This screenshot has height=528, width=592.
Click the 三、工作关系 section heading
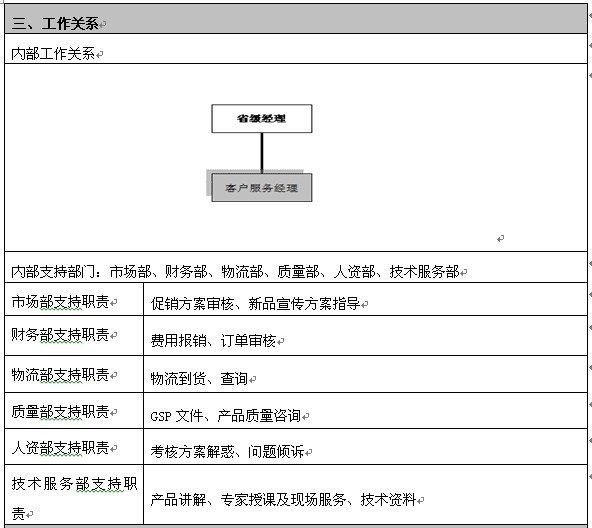pos(55,24)
